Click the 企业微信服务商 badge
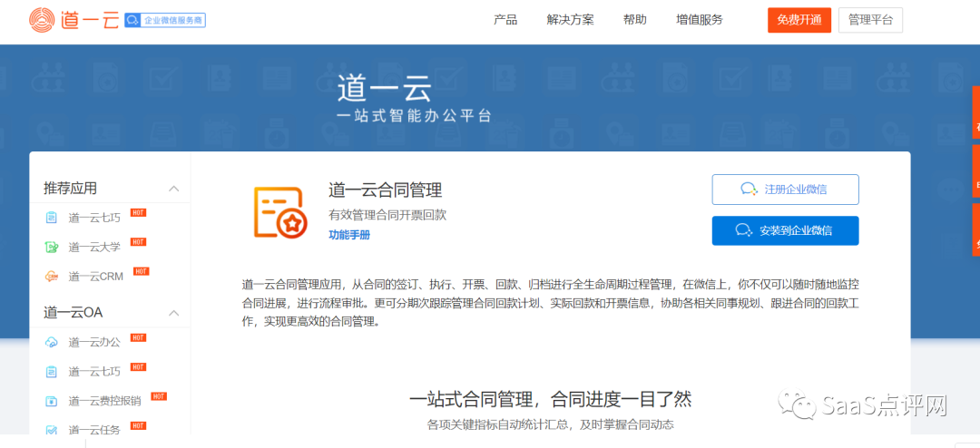The image size is (980, 448). [165, 20]
